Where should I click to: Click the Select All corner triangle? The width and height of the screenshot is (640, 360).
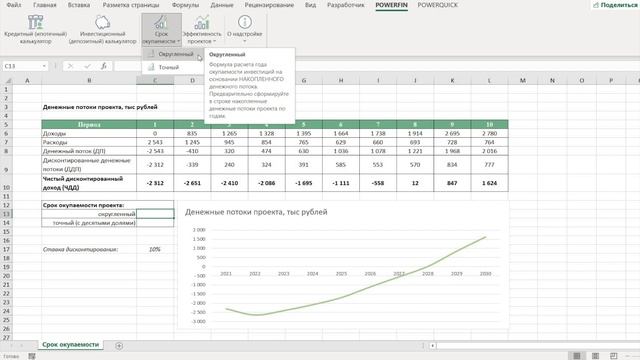click(7, 80)
